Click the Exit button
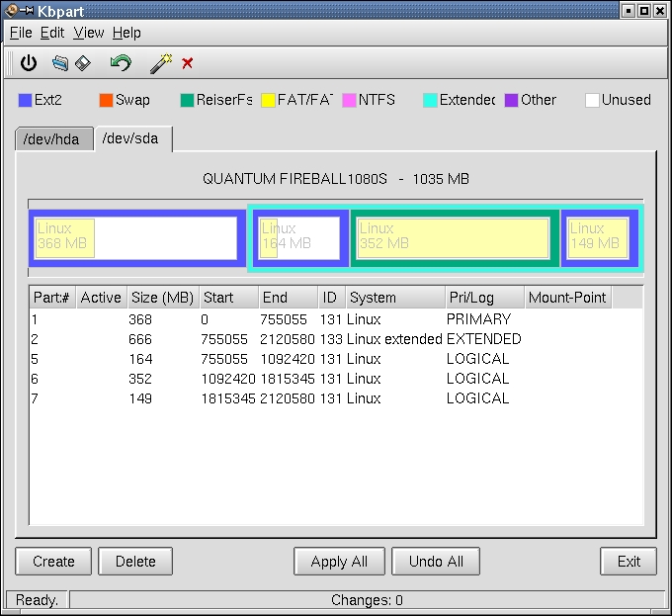Viewport: 672px width, 616px height. pyautogui.click(x=629, y=562)
